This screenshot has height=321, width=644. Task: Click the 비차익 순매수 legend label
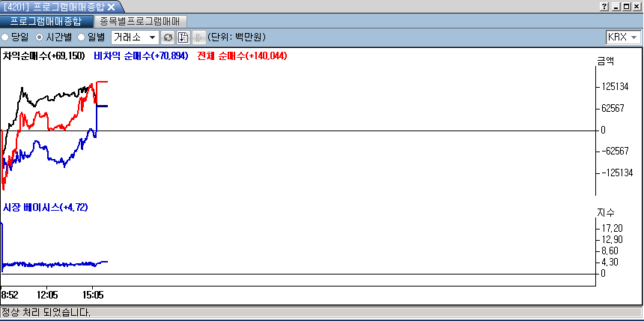coord(141,56)
